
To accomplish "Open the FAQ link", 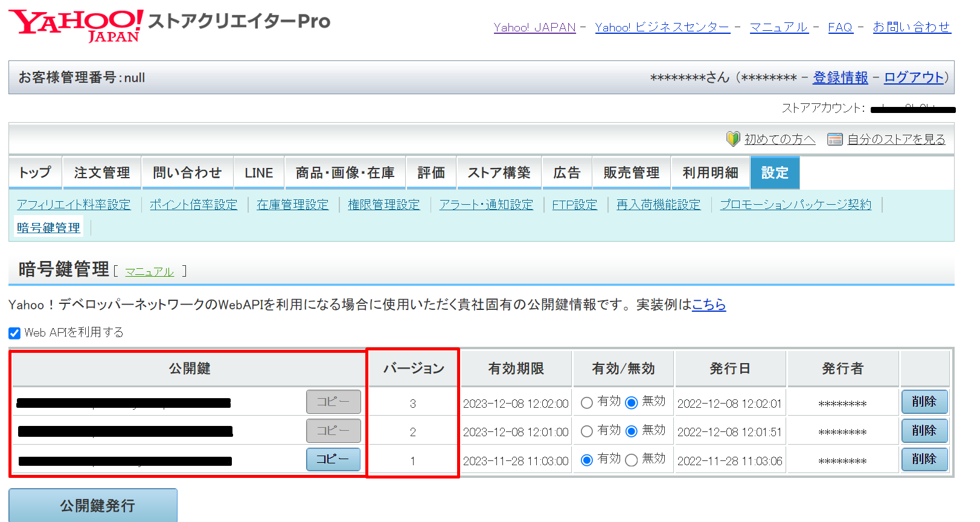I will [841, 27].
